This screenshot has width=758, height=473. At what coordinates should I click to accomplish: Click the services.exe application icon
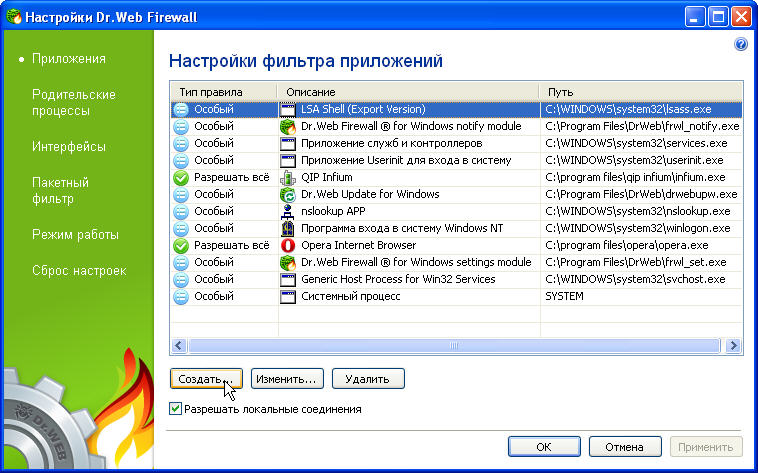click(x=288, y=144)
